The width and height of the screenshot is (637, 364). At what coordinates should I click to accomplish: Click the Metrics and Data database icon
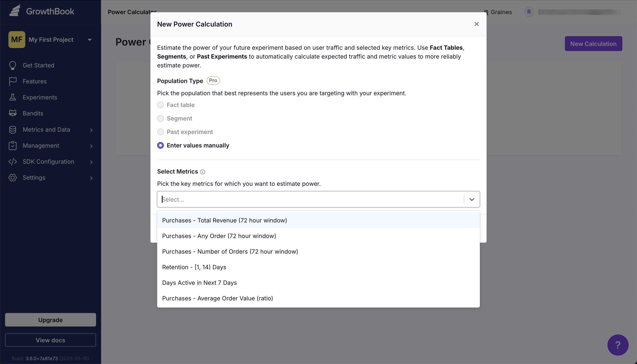pos(12,130)
